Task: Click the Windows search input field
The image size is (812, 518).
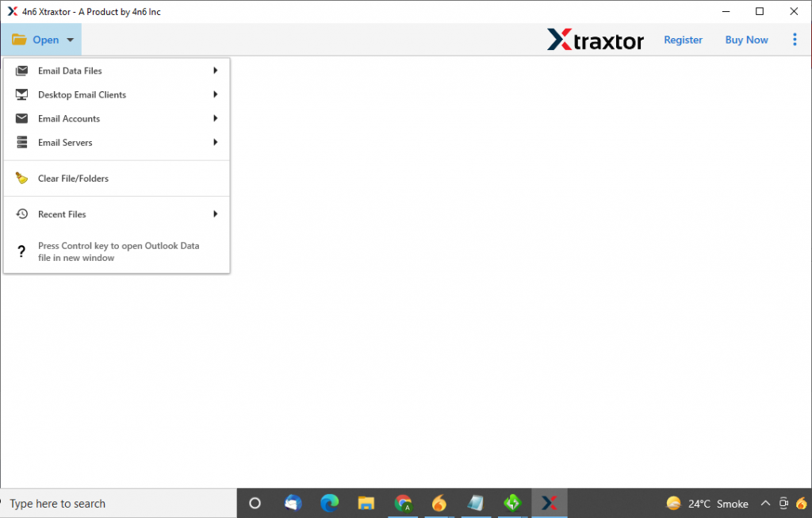Action: coord(111,503)
